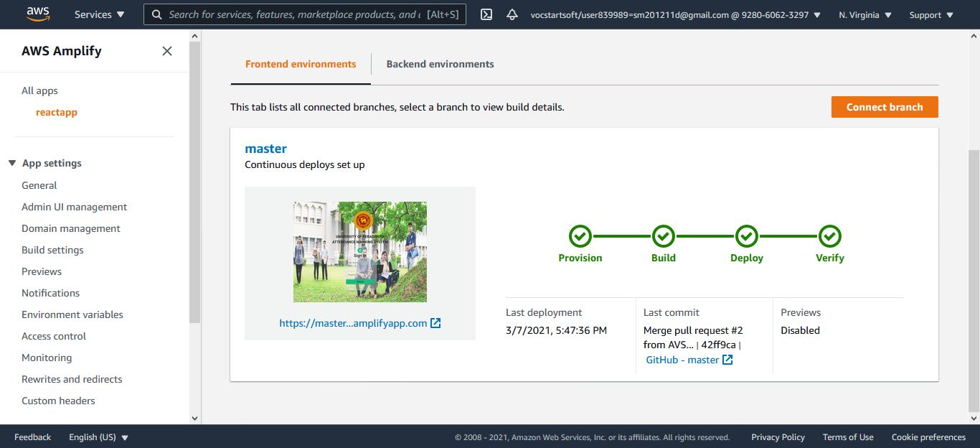The width and height of the screenshot is (980, 448).
Task: Open the master amplifyapp.com URL
Action: coord(353,323)
